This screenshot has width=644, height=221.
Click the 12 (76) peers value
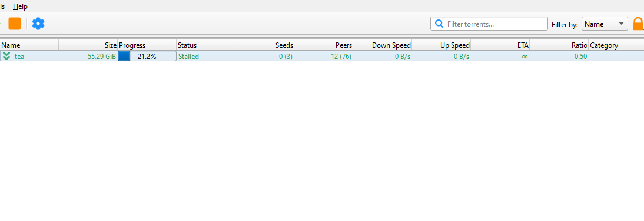[x=341, y=57]
